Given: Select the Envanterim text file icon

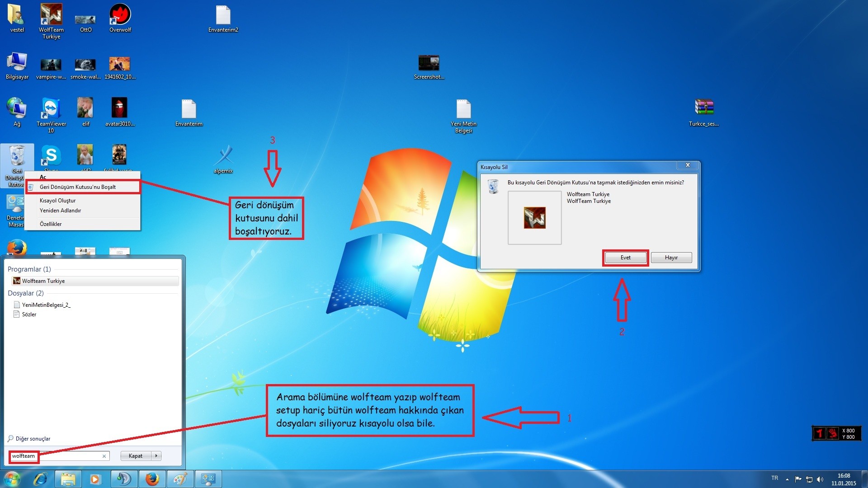Looking at the screenshot, I should pos(189,113).
